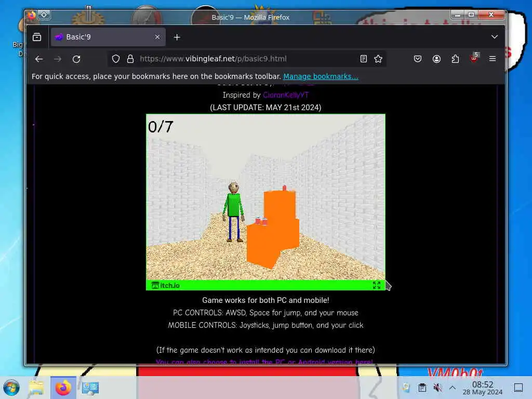Toggle the muted volume tray icon
The image size is (532, 399).
437,388
